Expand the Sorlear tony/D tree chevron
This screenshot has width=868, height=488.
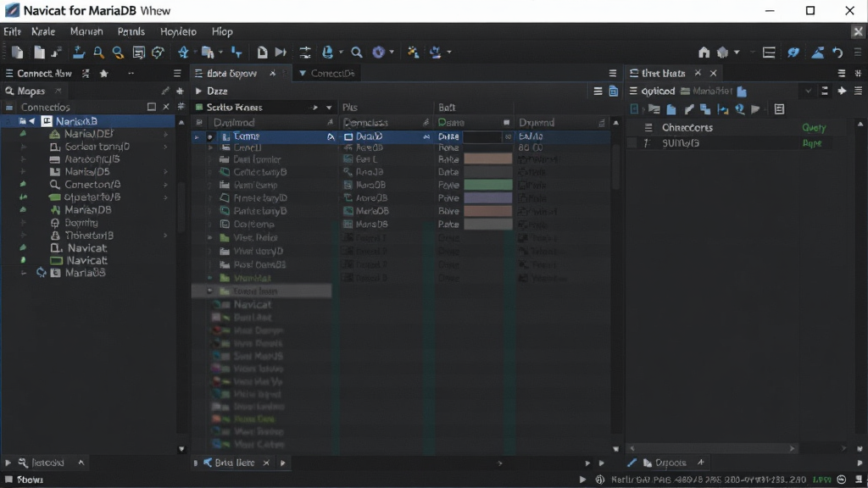point(165,147)
